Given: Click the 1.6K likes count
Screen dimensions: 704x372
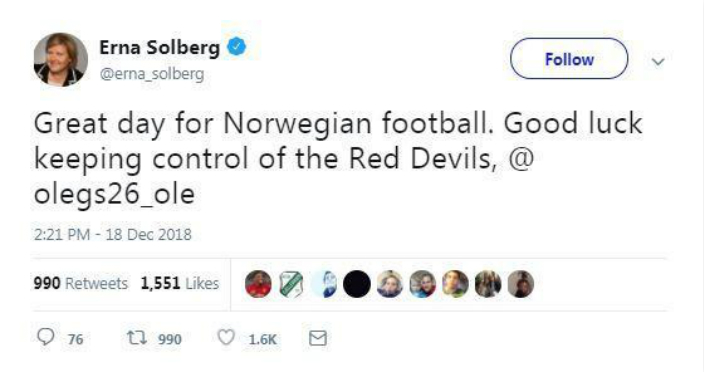Looking at the screenshot, I should 263,339.
